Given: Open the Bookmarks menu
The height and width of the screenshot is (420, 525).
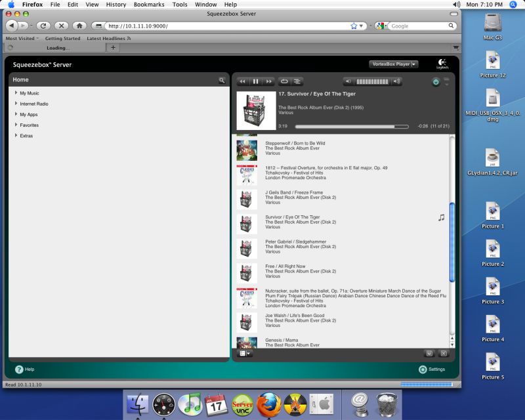Looking at the screenshot, I should pos(149,5).
